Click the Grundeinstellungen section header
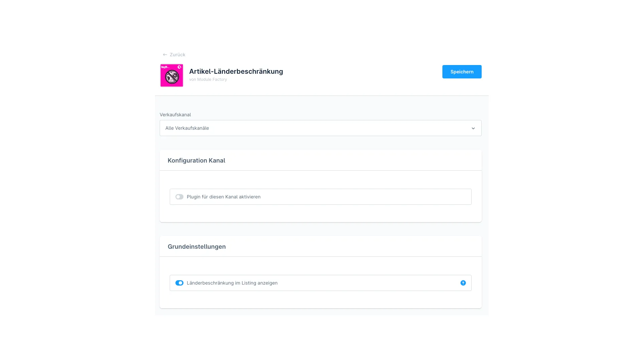 click(197, 246)
